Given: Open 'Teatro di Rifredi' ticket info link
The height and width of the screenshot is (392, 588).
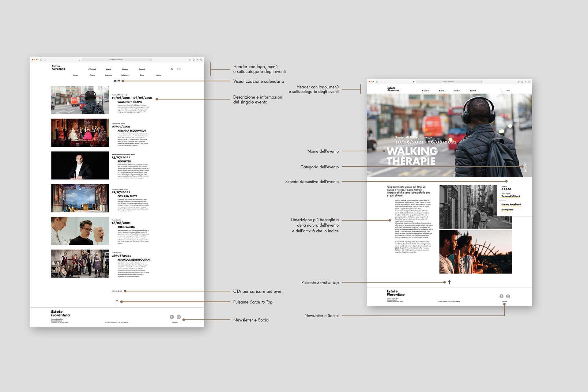Looking at the screenshot, I should pos(511,196).
